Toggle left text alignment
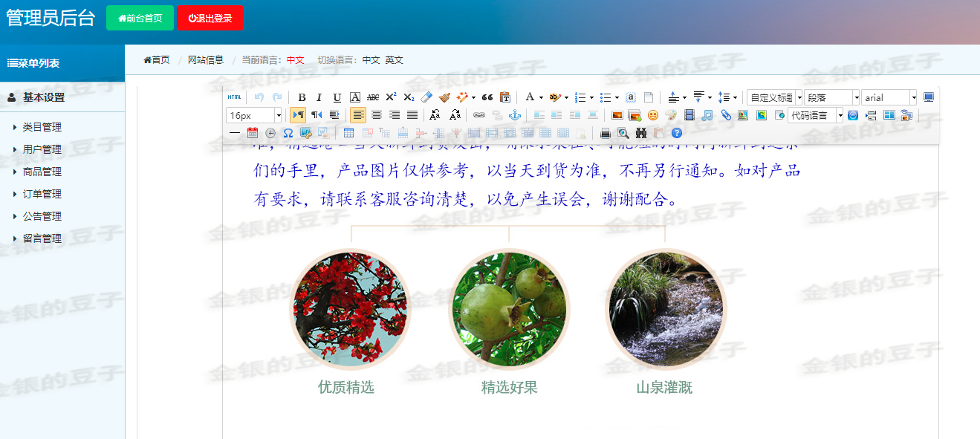 point(358,115)
